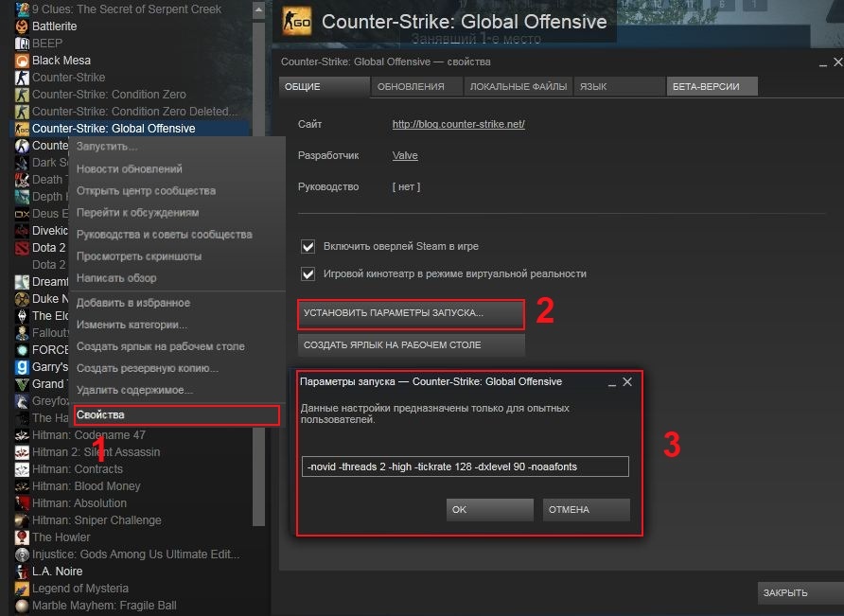Click the Injustice: Gods Among Us icon
The width and height of the screenshot is (844, 616).
pos(22,554)
